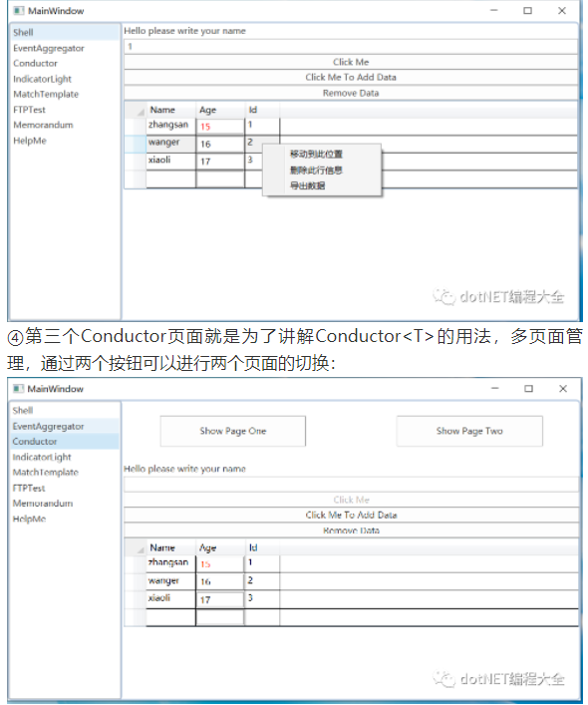Sort by Age column header in bottom window
Viewport: 588px width, 705px height.
(x=220, y=547)
